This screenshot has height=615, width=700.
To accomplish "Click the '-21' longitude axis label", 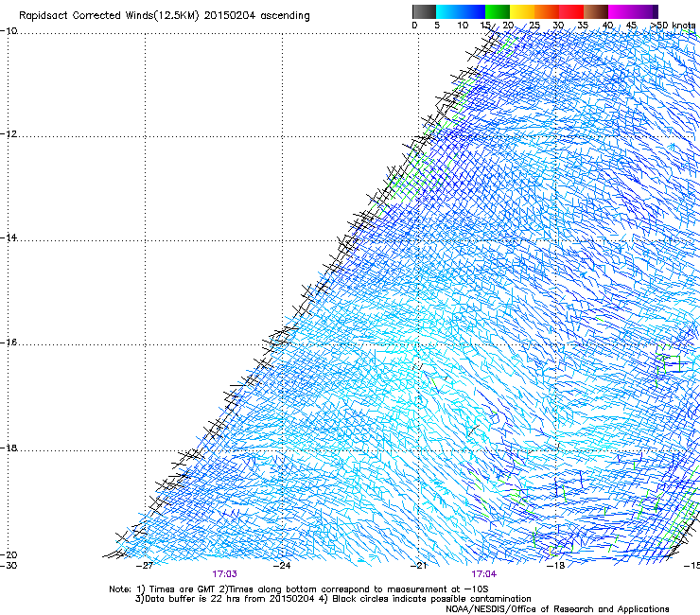I will click(x=418, y=566).
